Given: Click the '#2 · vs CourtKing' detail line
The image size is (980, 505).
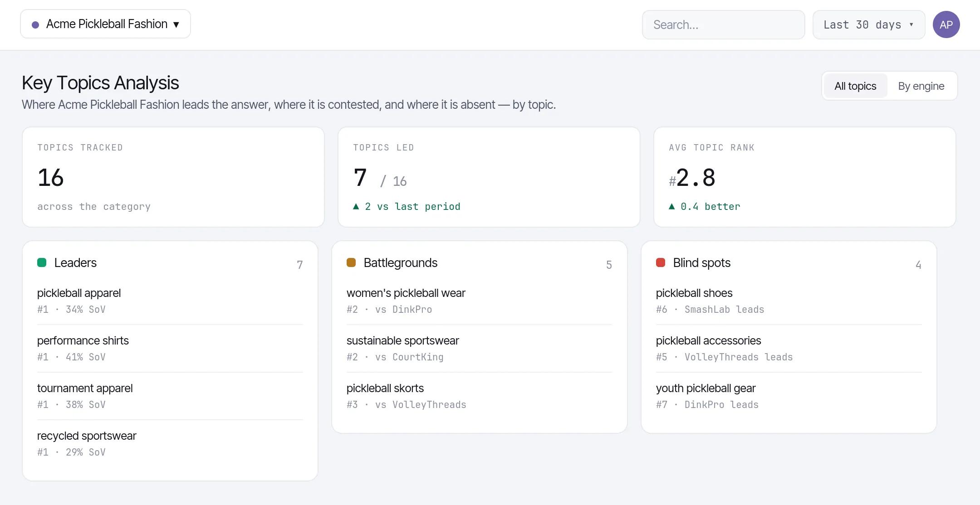Looking at the screenshot, I should [x=395, y=357].
